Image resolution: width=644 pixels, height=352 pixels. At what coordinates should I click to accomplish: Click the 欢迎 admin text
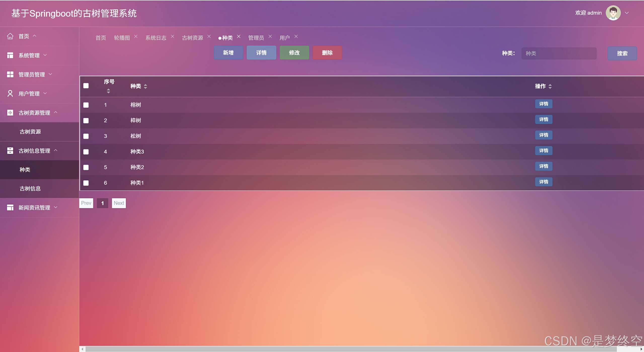click(x=588, y=13)
